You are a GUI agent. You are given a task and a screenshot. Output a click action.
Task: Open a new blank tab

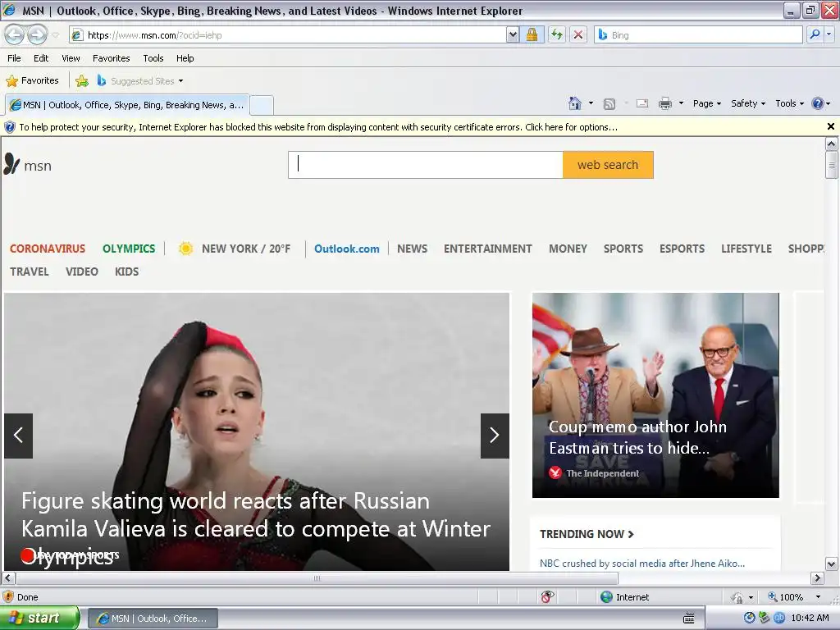point(262,105)
